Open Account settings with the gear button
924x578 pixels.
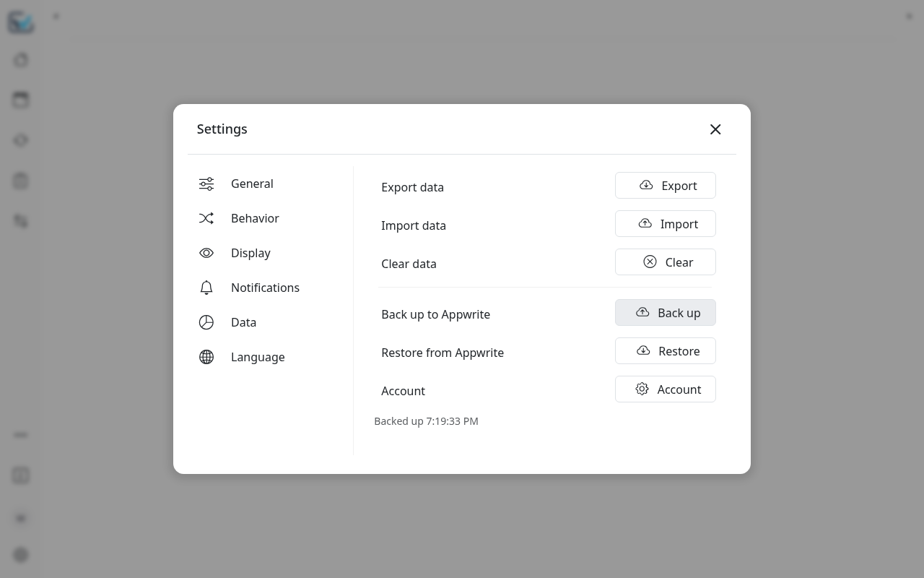coord(666,389)
